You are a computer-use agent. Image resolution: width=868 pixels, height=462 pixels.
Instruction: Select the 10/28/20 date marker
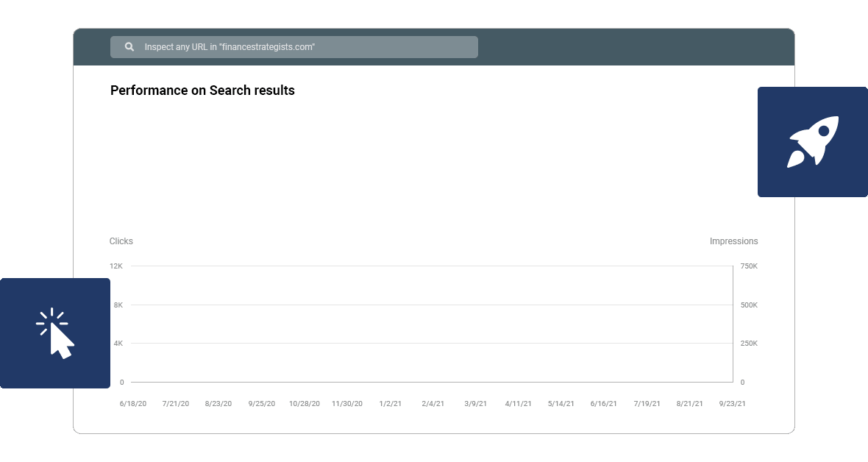305,404
